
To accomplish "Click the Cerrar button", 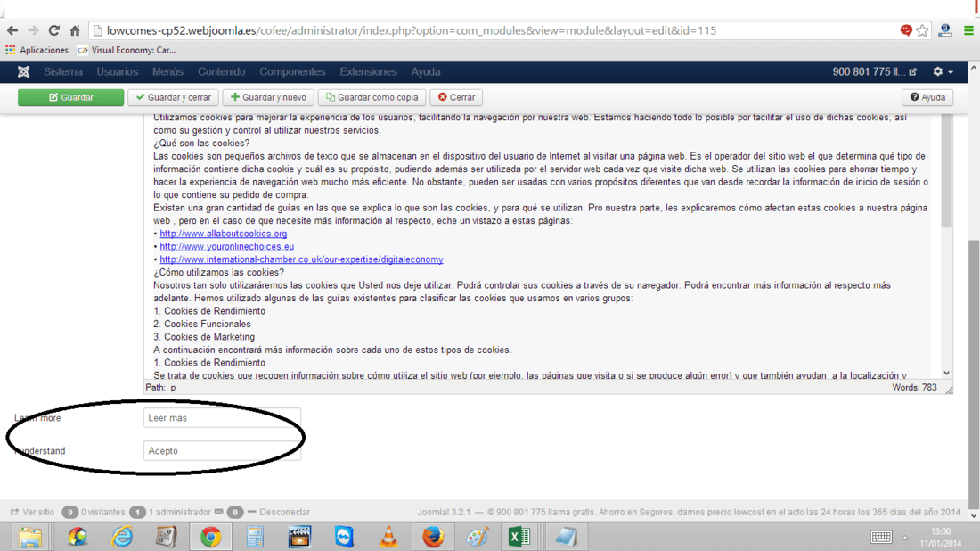I will pos(456,97).
